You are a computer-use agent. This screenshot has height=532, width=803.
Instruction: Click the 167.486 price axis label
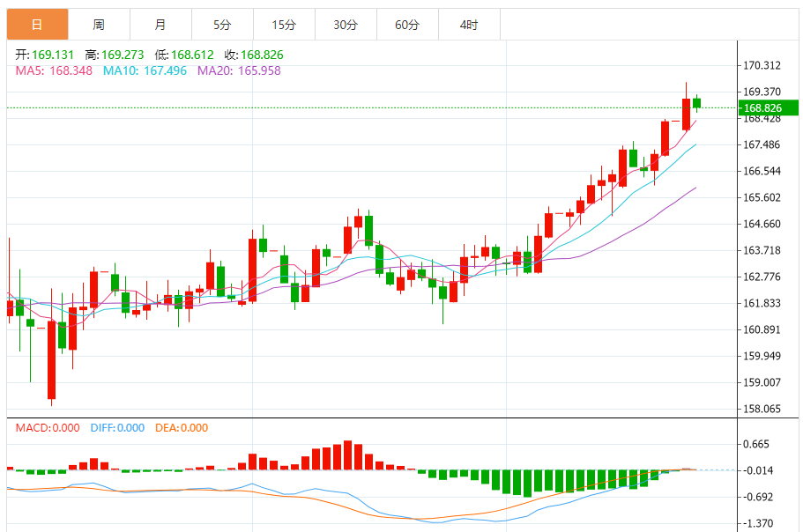tap(762, 144)
